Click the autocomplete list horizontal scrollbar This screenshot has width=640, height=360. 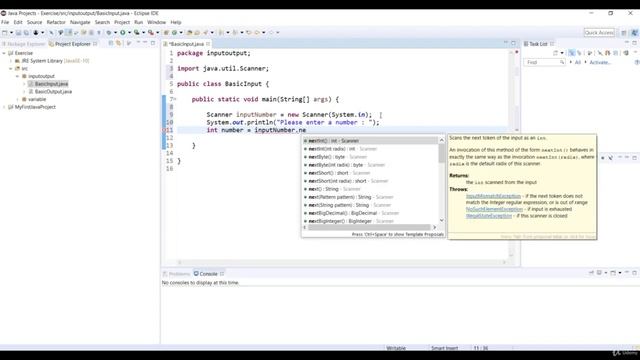pyautogui.click(x=369, y=227)
